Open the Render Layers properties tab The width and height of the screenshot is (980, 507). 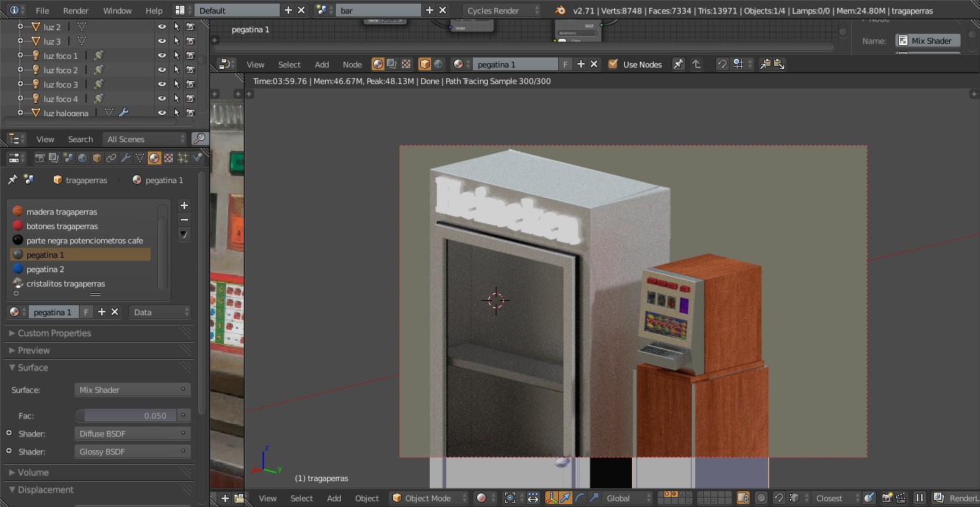coord(54,158)
